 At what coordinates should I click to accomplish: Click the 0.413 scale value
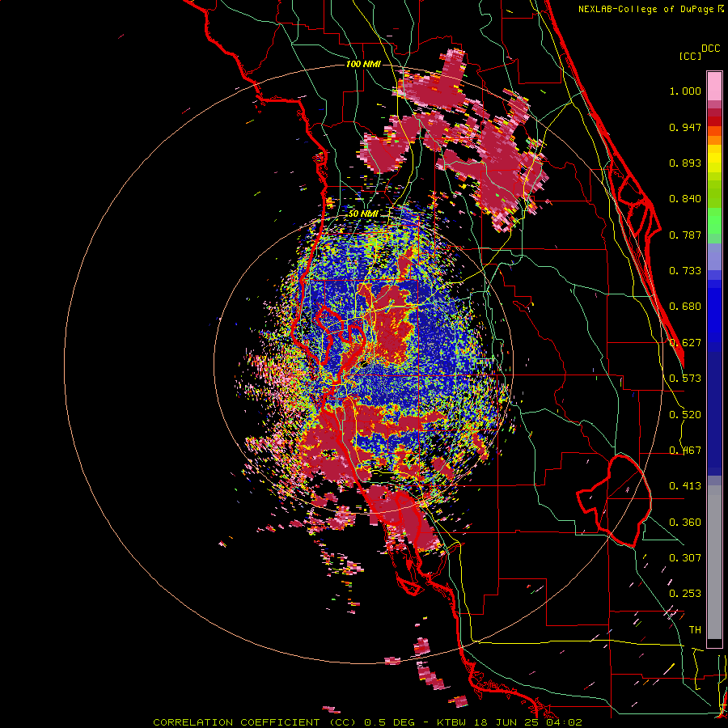685,486
